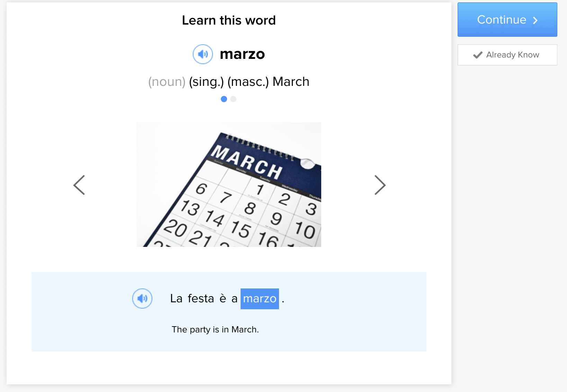Image resolution: width=567 pixels, height=392 pixels.
Task: Open the second slide using the dot indicator
Action: coord(233,99)
